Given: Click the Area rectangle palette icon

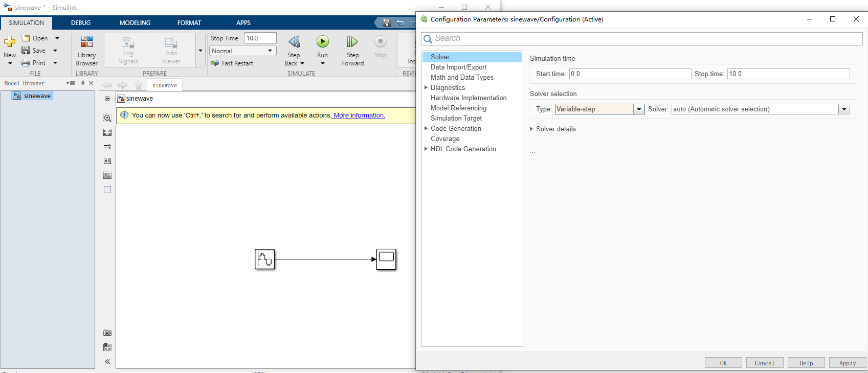Looking at the screenshot, I should 107,190.
